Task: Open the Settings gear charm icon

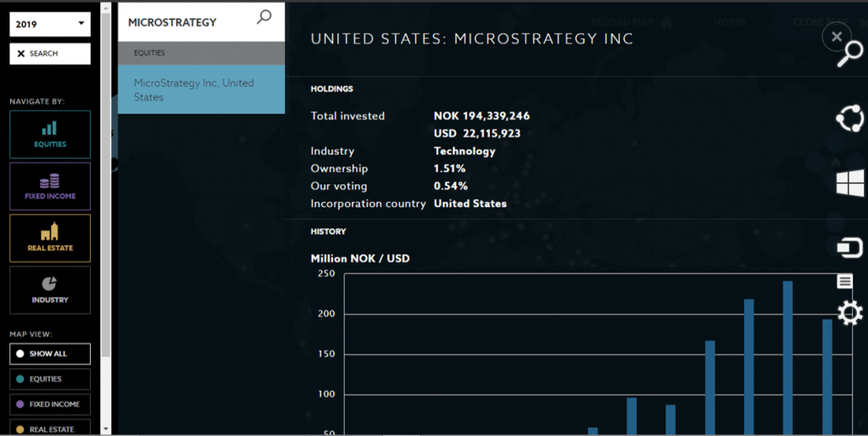Action: (x=849, y=313)
